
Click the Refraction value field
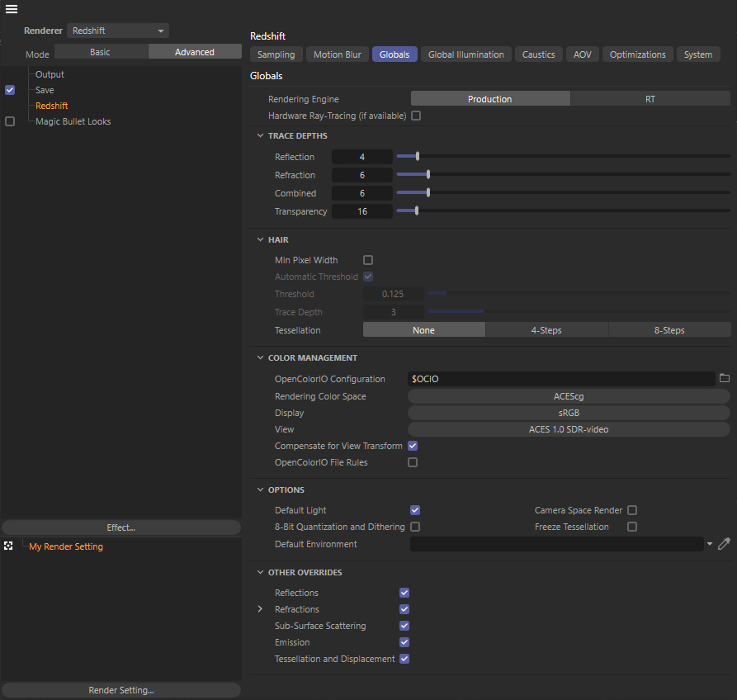click(362, 175)
